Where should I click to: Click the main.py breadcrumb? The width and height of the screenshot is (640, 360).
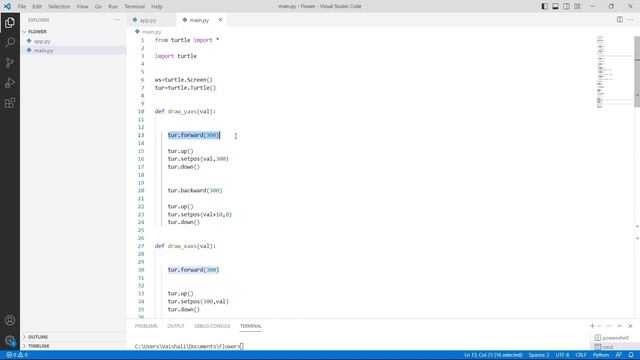(x=151, y=32)
